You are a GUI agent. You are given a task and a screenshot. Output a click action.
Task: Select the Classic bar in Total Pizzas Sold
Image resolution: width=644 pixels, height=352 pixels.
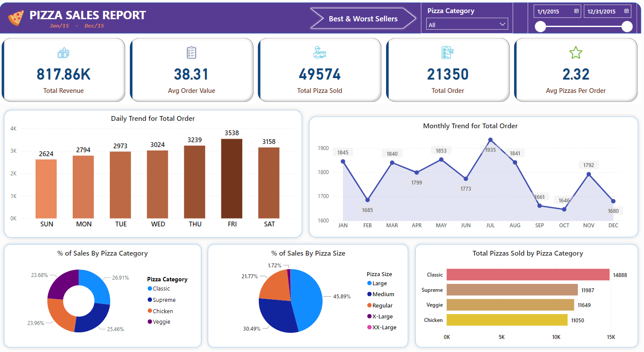pos(528,275)
